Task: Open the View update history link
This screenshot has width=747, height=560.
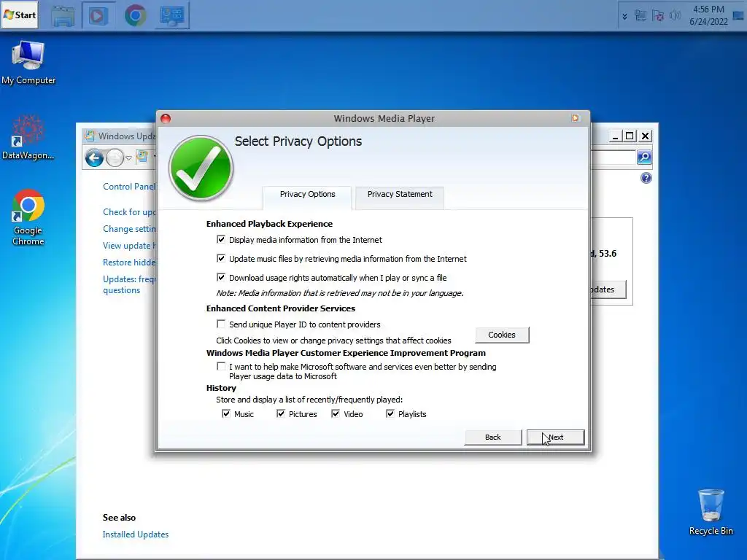Action: point(129,246)
